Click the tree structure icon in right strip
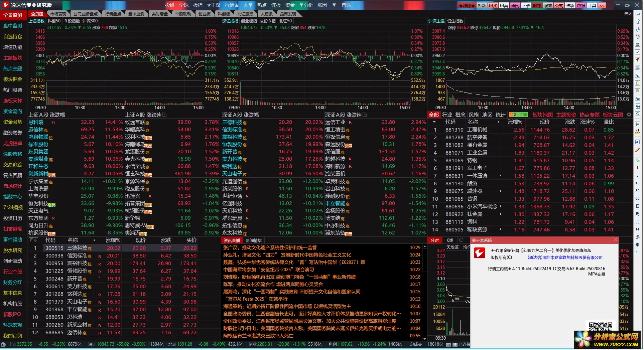This screenshot has width=644, height=350. coord(638,83)
